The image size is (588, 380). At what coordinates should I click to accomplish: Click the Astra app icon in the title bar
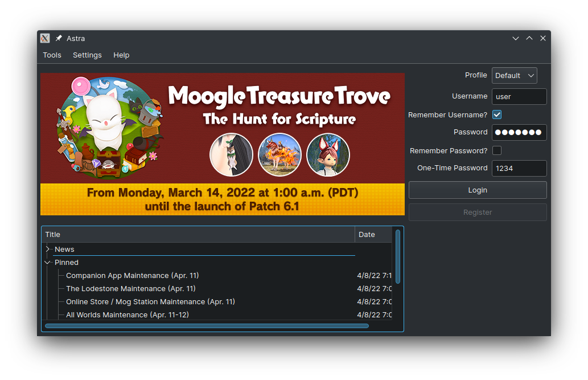point(45,38)
